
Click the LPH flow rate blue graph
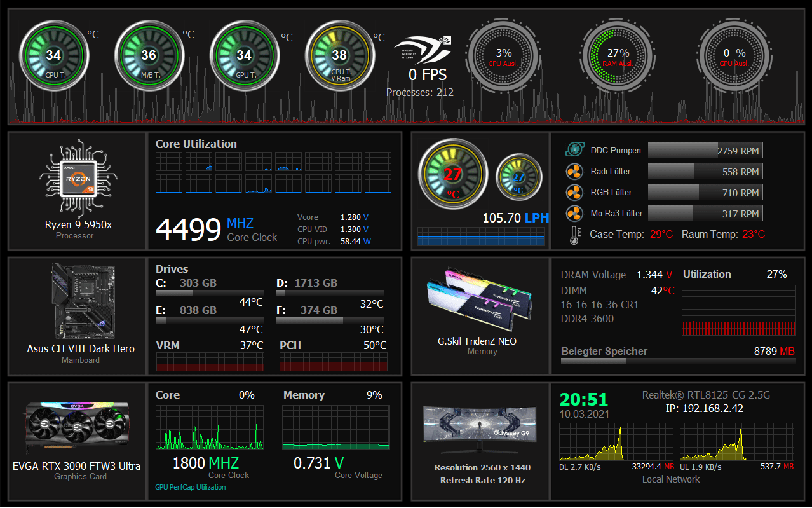click(481, 237)
